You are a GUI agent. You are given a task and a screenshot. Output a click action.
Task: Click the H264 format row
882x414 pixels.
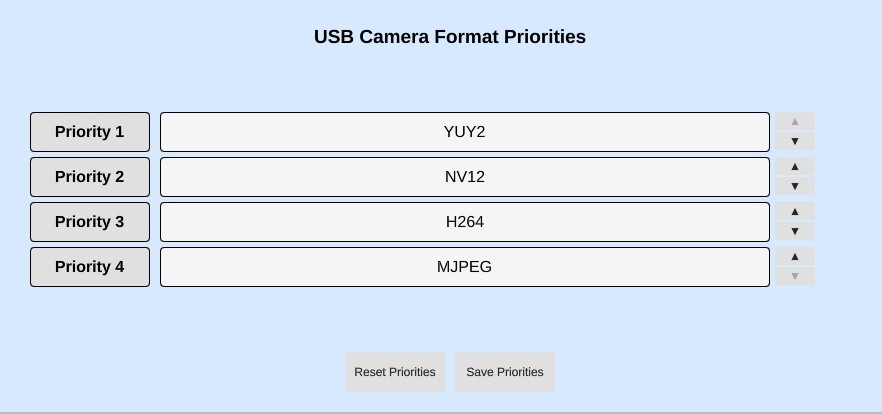click(465, 222)
